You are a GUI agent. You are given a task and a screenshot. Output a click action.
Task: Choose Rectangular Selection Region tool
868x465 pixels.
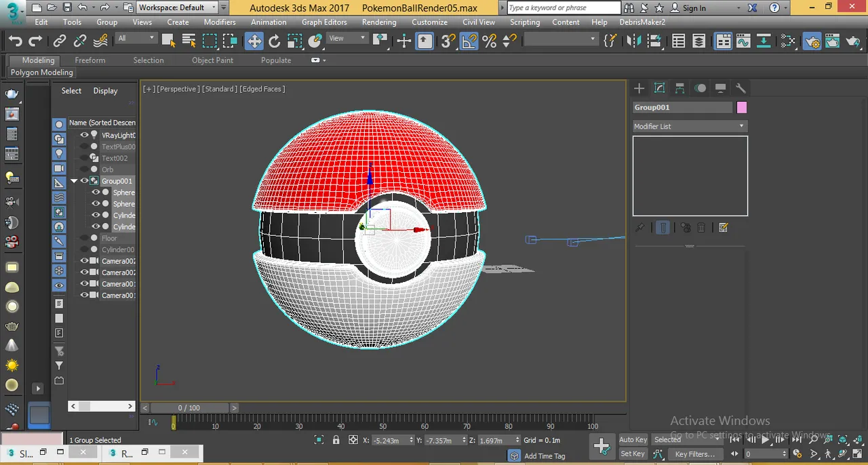point(210,41)
